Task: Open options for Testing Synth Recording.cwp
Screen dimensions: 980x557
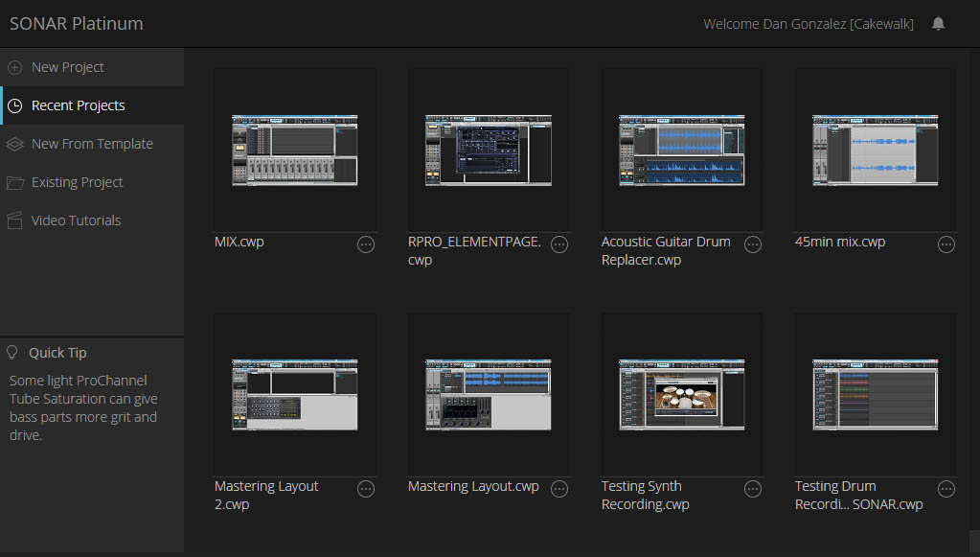Action: click(x=753, y=489)
